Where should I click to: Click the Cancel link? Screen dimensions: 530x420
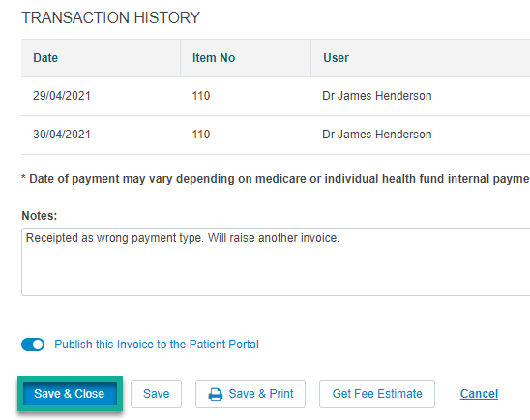pos(479,394)
